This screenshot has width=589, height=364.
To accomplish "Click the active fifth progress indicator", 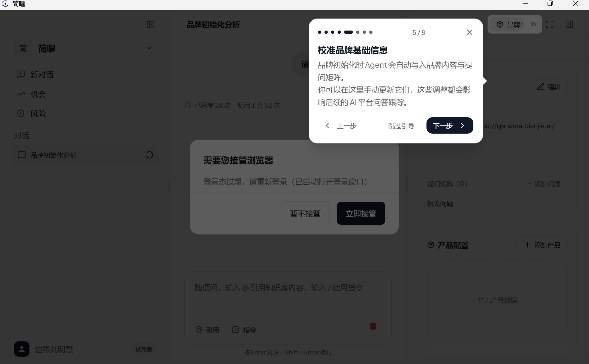I will pyautogui.click(x=348, y=32).
